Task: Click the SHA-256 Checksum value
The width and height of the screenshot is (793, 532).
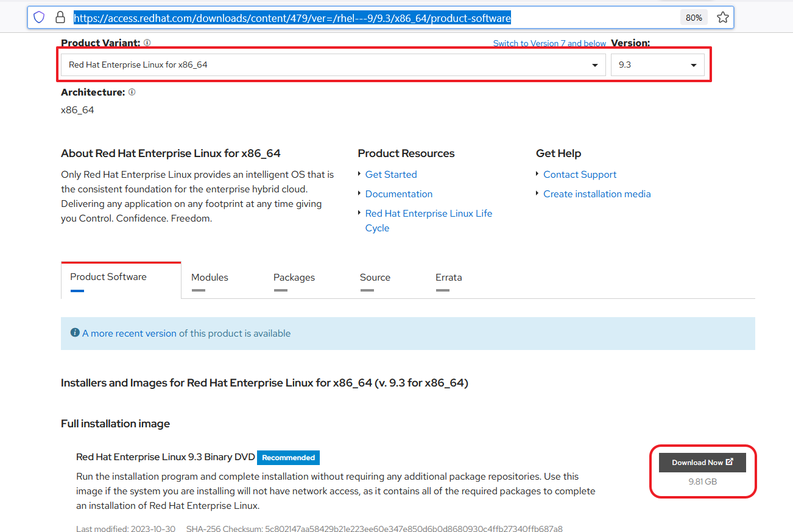Action: [414, 529]
